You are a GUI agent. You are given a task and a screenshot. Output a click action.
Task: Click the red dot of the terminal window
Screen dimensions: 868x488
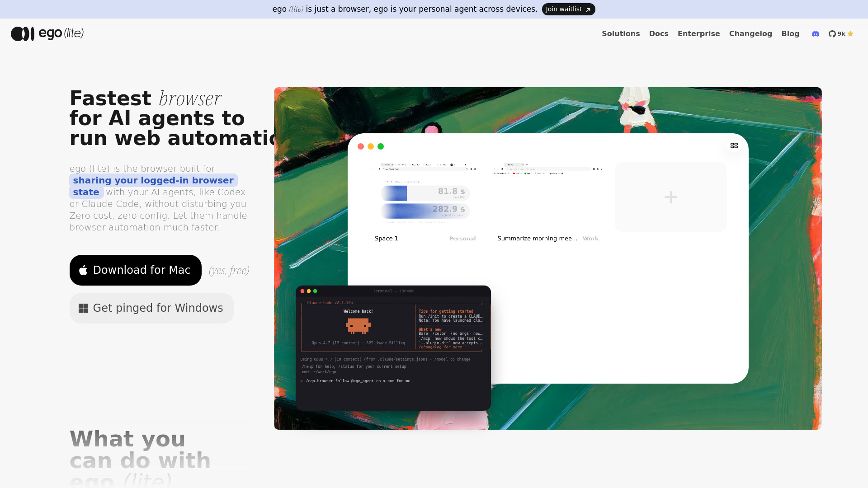point(302,291)
